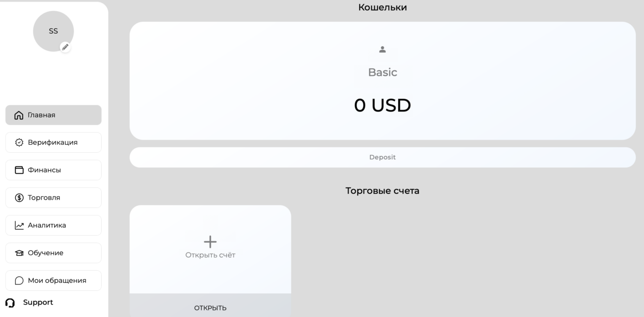The image size is (644, 317).
Task: Open the Верификация menu item
Action: pos(53,143)
